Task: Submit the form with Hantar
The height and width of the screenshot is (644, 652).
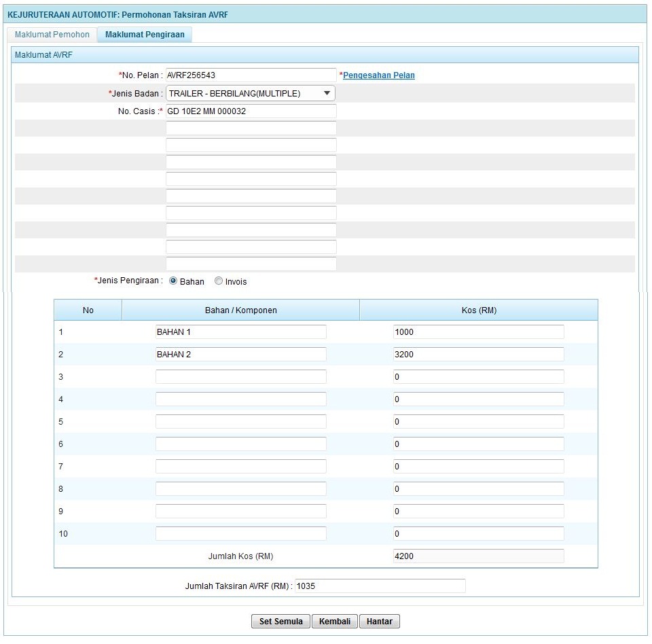Action: click(379, 622)
